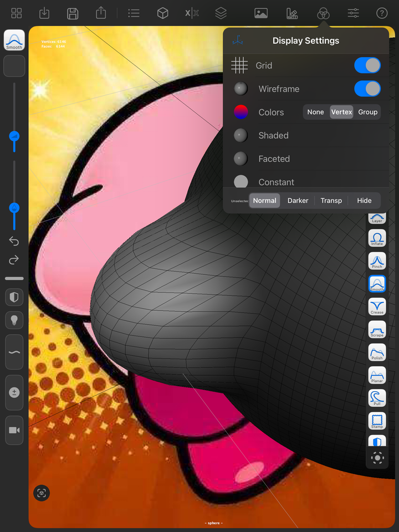Image resolution: width=399 pixels, height=532 pixels.
Task: Click the brush size slider handle
Action: point(14,136)
